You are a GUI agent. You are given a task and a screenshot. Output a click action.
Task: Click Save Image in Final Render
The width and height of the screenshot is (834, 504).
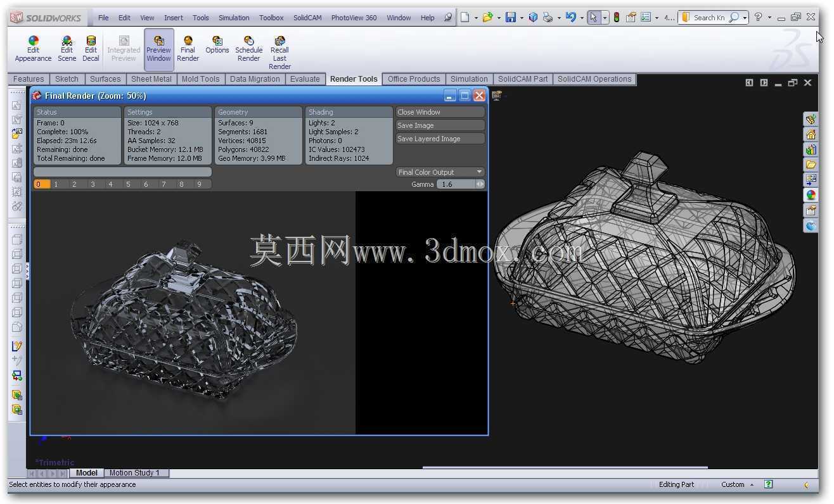click(x=440, y=125)
